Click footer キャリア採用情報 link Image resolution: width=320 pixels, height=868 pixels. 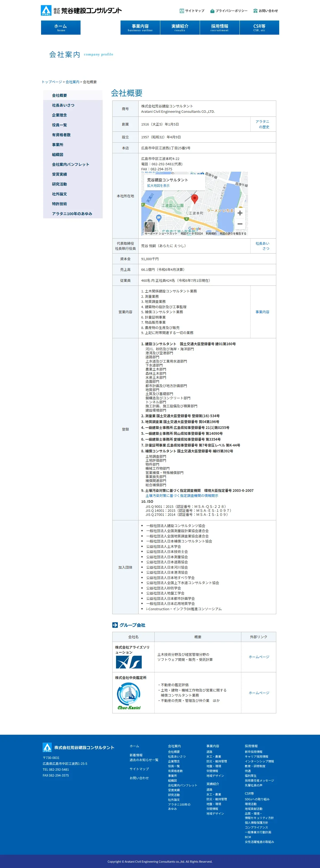click(257, 757)
